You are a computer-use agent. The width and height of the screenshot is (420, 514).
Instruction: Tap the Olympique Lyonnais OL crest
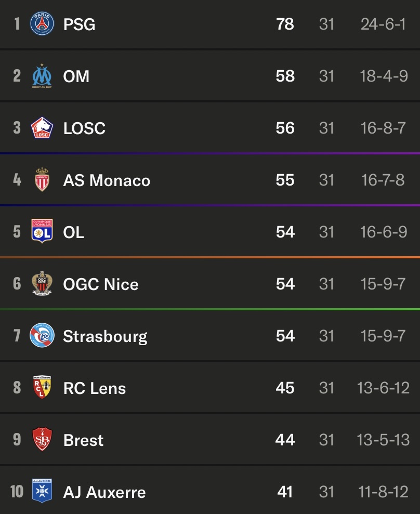pyautogui.click(x=42, y=231)
